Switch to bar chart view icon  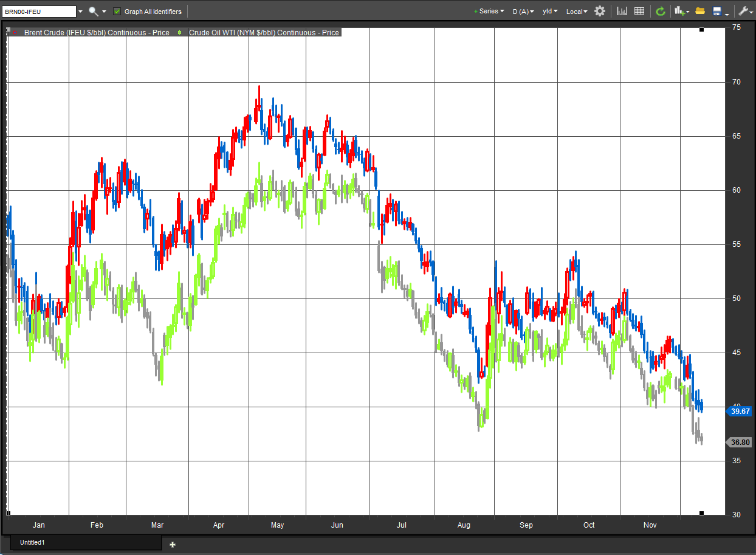[622, 12]
